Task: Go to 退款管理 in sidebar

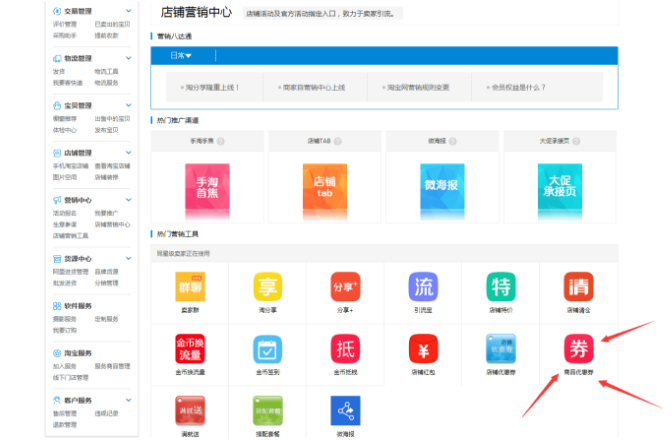Action: pyautogui.click(x=65, y=425)
